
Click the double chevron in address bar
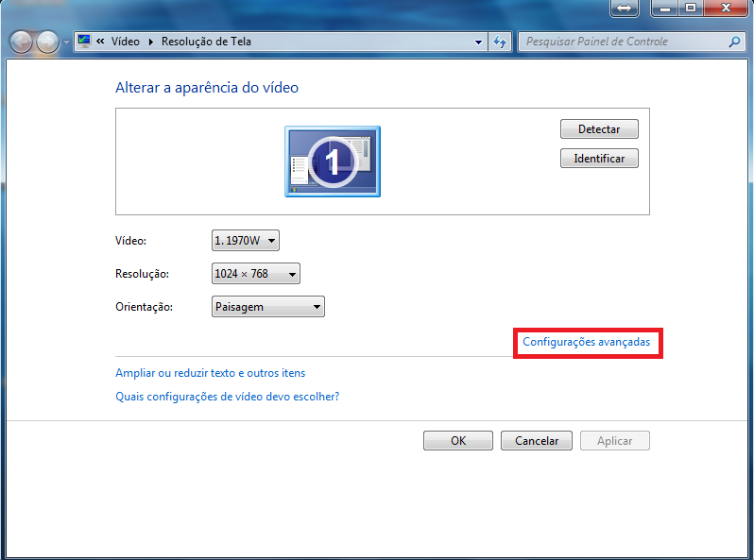click(100, 42)
